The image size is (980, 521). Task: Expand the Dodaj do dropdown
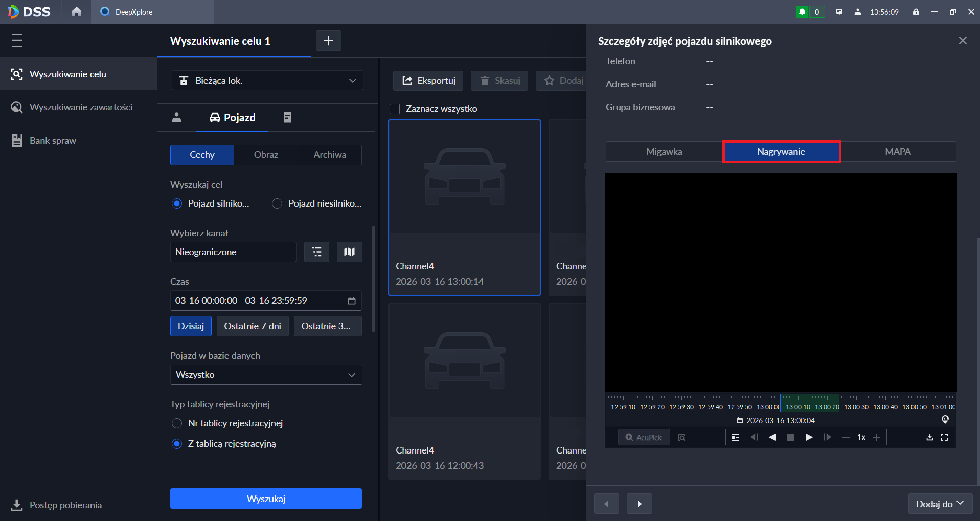[940, 504]
